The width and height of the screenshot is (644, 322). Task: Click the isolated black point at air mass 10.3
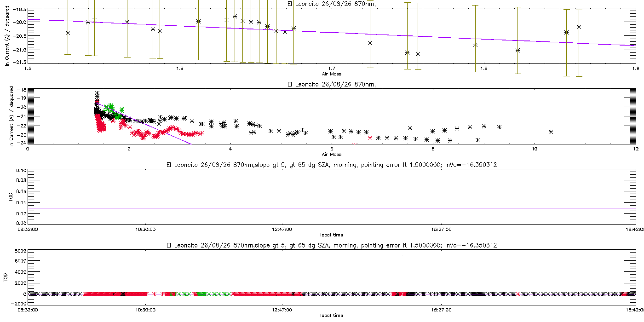click(x=551, y=132)
